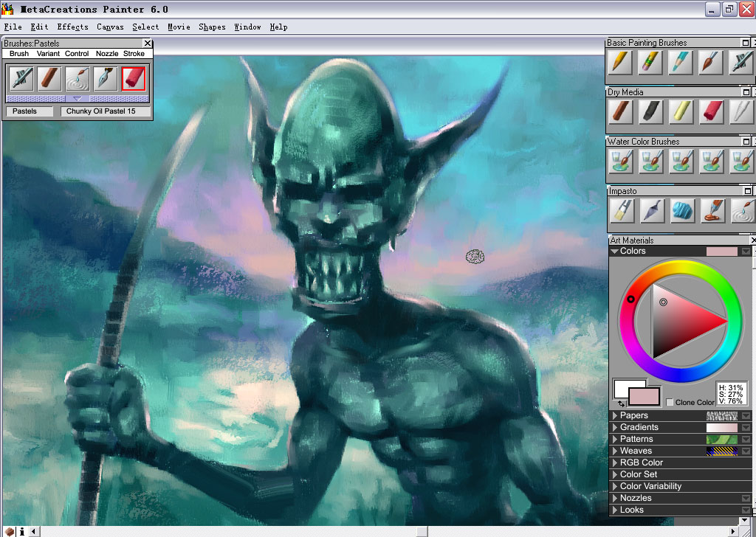Expand the Color Variability section
The width and height of the screenshot is (756, 537).
click(615, 486)
